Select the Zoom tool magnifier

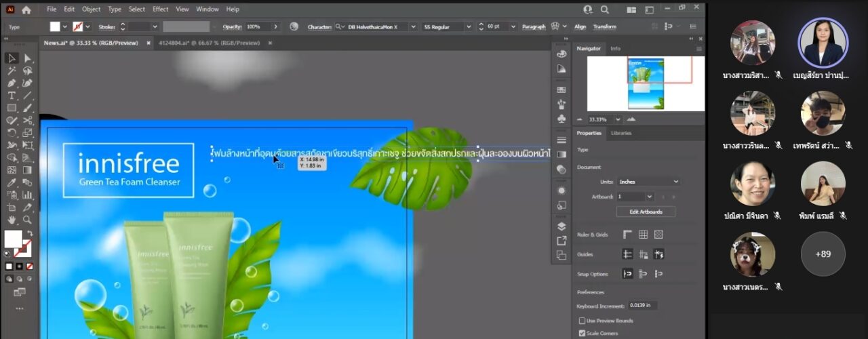[28, 220]
